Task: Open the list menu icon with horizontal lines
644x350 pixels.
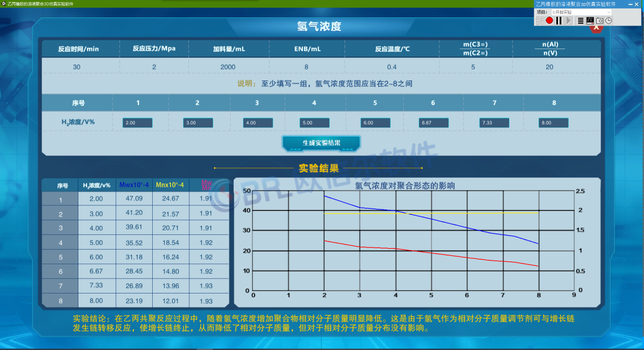Action: click(x=580, y=20)
